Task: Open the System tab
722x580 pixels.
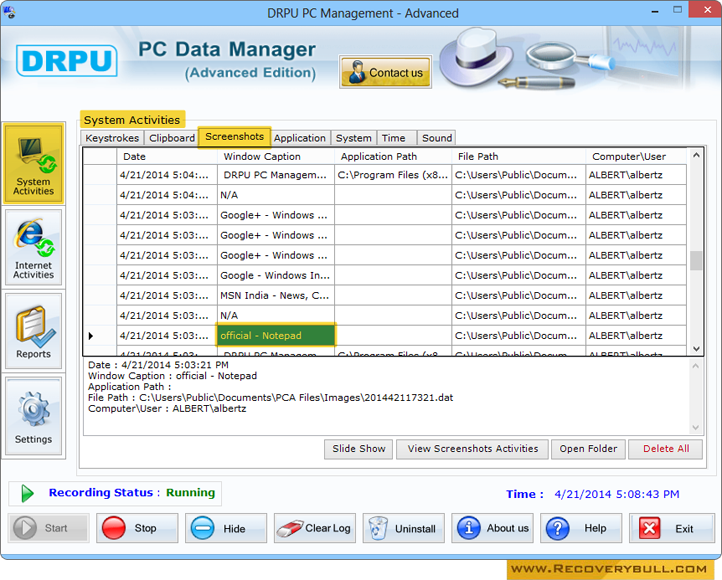Action: click(x=354, y=138)
